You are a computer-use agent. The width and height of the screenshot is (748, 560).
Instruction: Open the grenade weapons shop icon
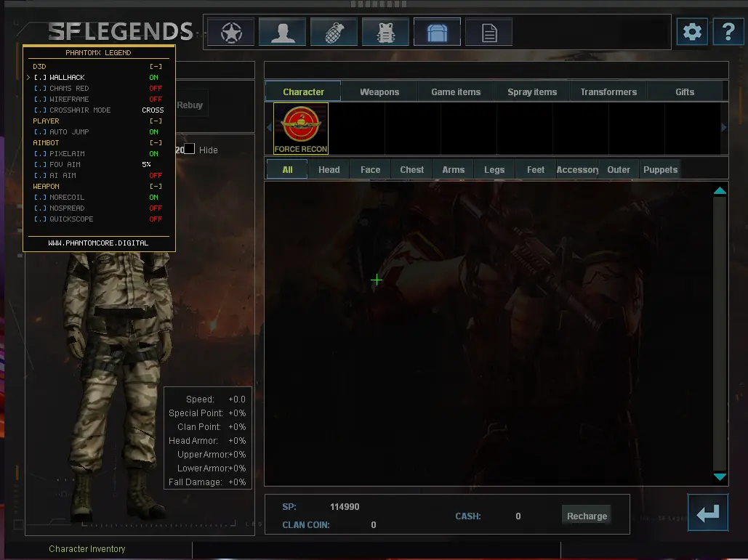334,33
